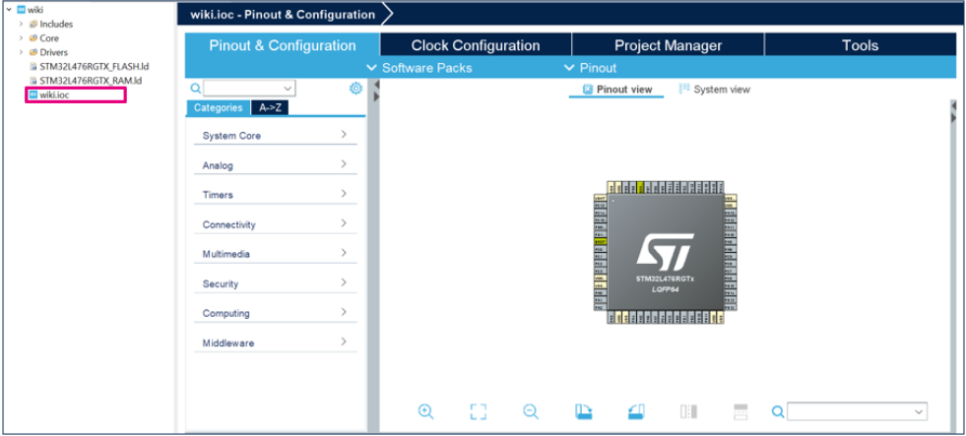Click the upper collapse arrow at the pinout view's right edge

954,106
